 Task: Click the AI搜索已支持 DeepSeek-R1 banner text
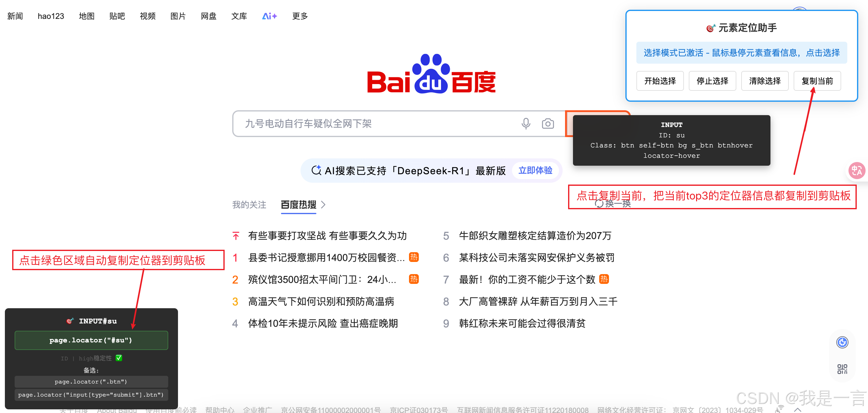pos(415,171)
